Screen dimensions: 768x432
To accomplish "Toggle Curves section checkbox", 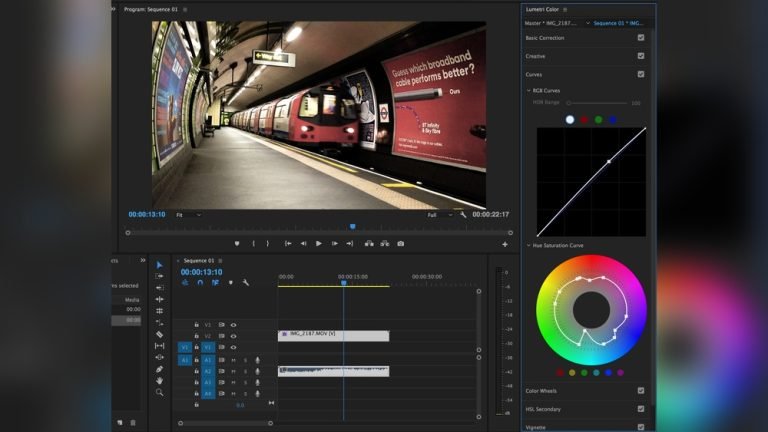I will (641, 74).
